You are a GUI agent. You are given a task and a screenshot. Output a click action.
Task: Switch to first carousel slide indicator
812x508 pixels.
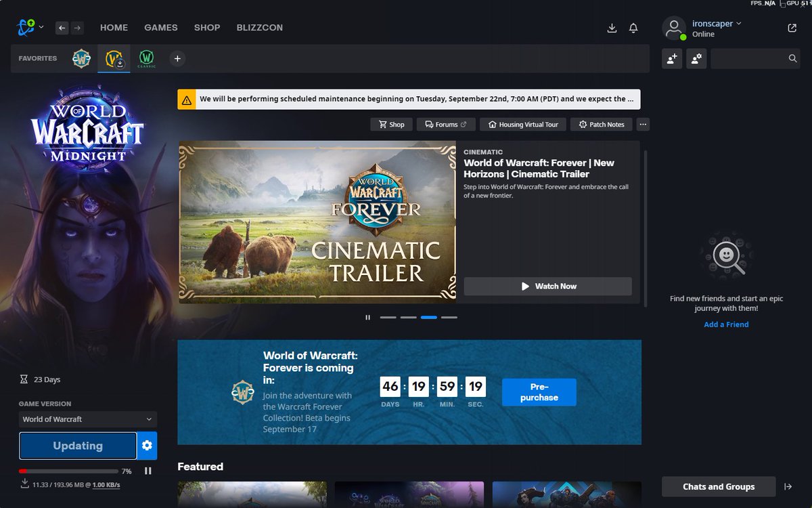388,317
